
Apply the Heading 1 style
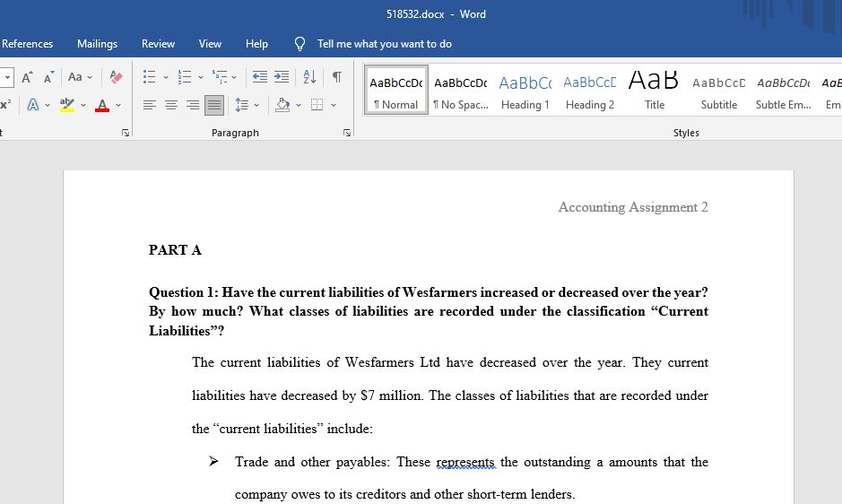coord(525,91)
